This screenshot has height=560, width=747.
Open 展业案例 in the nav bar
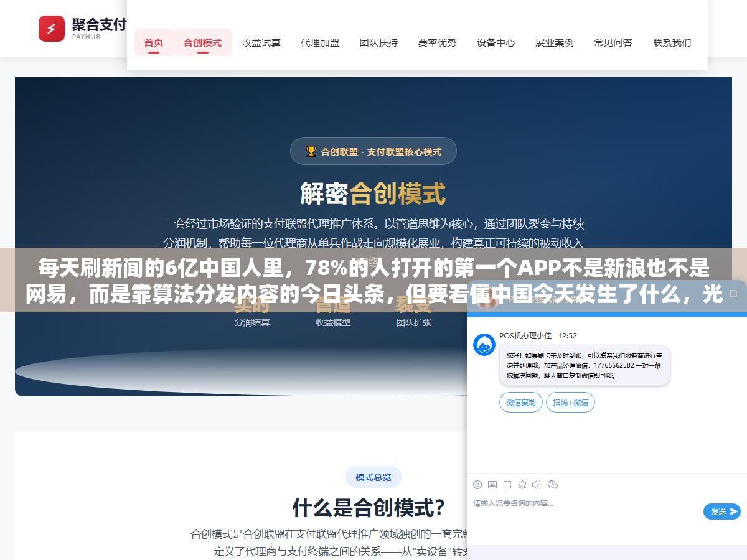[x=555, y=42]
